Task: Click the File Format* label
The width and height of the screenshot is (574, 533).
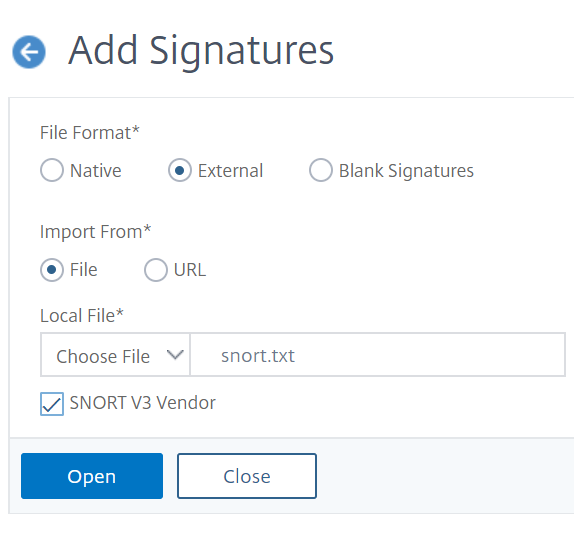Action: coord(90,133)
